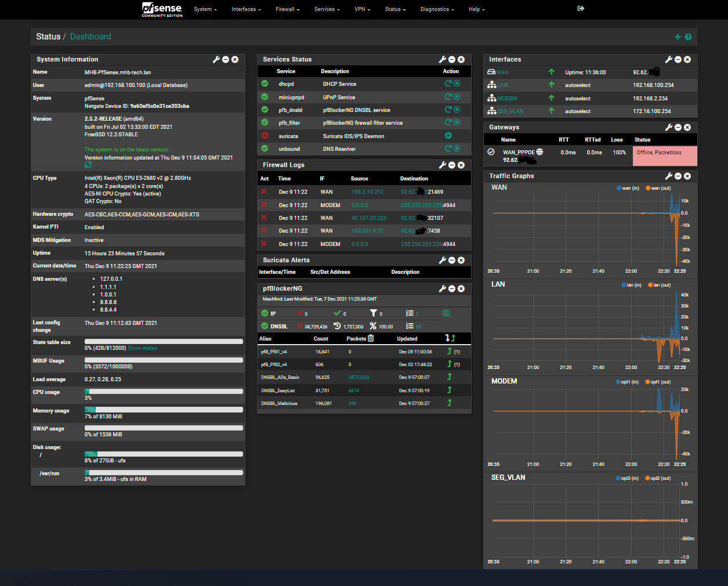Click the Show states link
728x586 pixels.
click(x=142, y=348)
